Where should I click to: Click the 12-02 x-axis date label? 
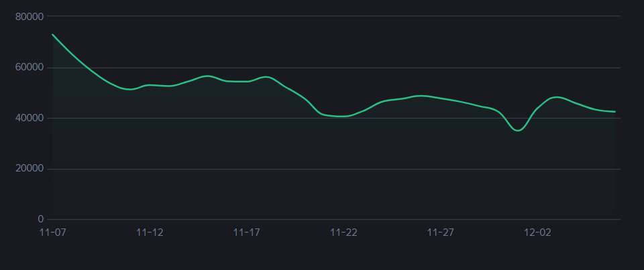(x=537, y=232)
